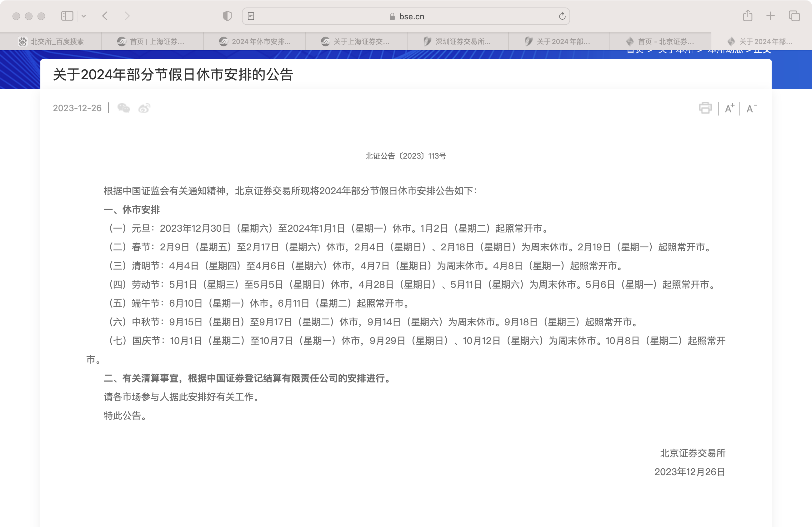
Task: Show the tab overview
Action: (x=794, y=16)
